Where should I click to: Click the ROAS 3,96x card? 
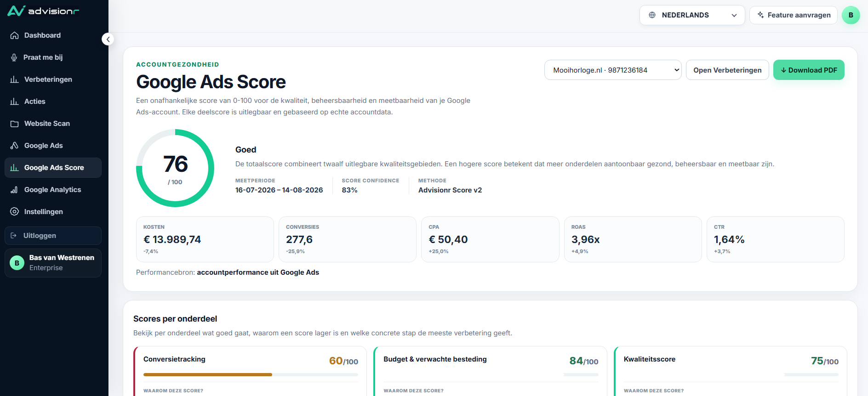point(633,239)
